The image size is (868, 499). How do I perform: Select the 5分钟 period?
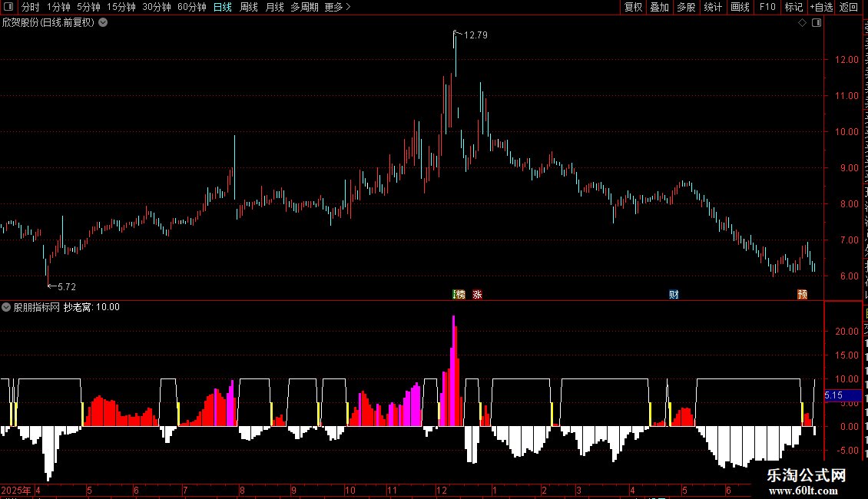[88, 7]
